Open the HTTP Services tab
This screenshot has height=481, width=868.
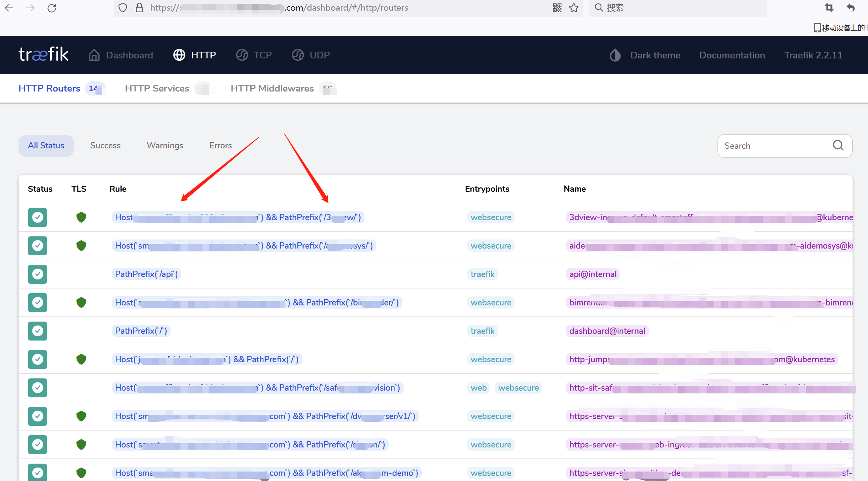coord(157,88)
